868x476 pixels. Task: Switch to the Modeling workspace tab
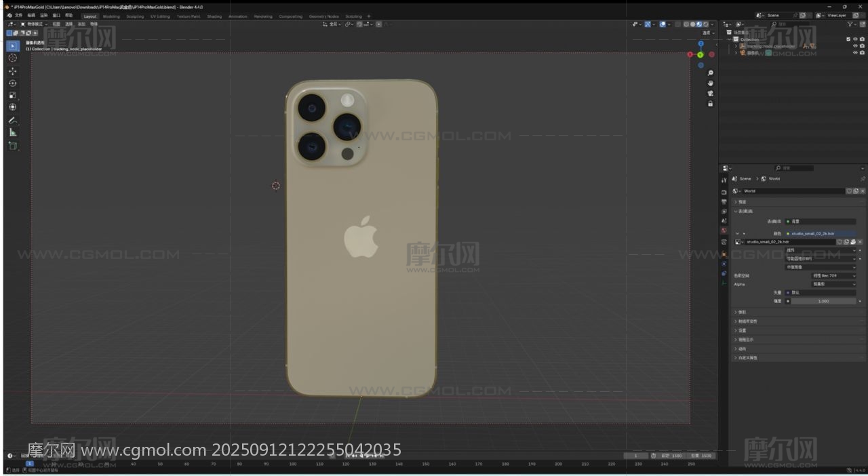111,16
